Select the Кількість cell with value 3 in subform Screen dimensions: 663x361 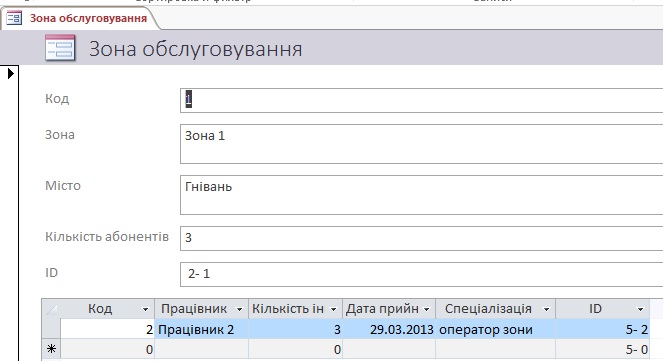[296, 329]
